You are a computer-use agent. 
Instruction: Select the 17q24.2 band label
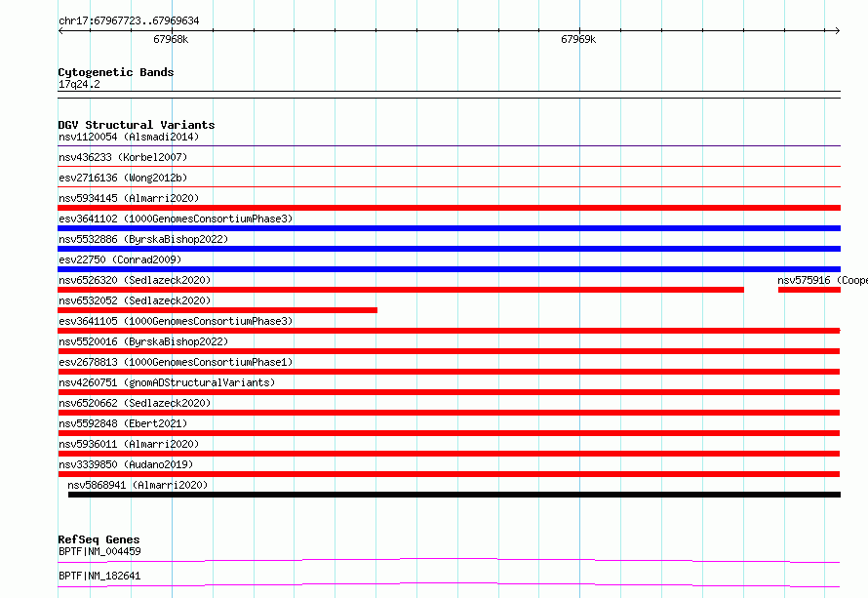click(79, 84)
